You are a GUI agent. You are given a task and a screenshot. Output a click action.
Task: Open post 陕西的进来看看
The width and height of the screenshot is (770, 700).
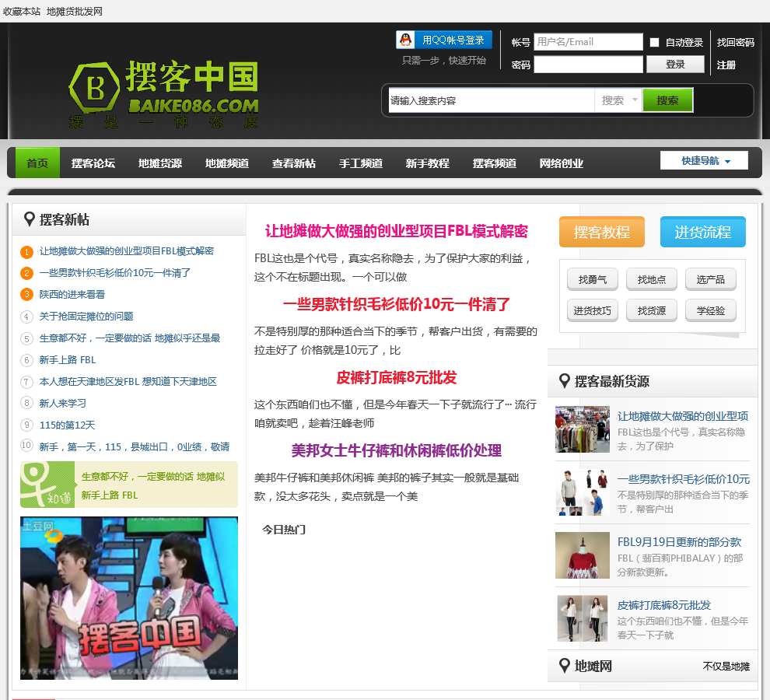72,294
